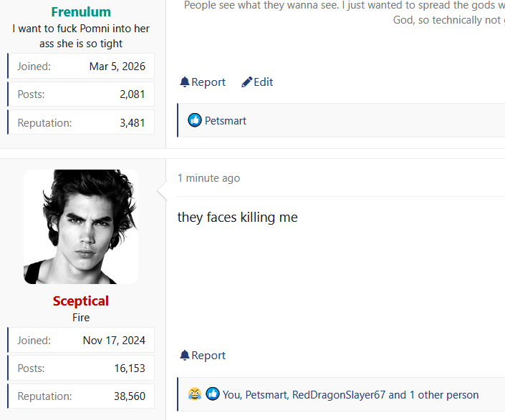The width and height of the screenshot is (505, 420).
Task: Click Petsmart in Sceptical's post reactions
Action: [266, 394]
